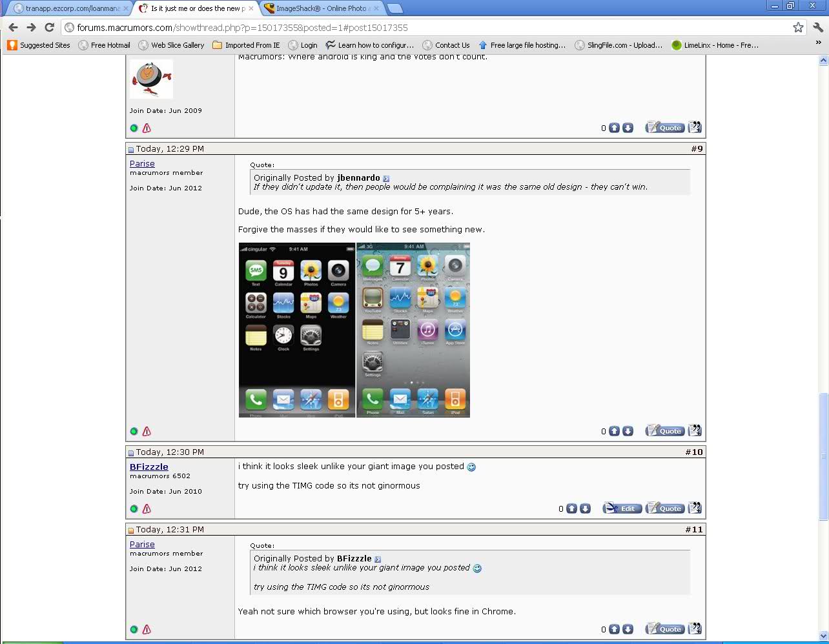Report post #10 with the warning icon
The height and width of the screenshot is (644, 829).
(147, 508)
